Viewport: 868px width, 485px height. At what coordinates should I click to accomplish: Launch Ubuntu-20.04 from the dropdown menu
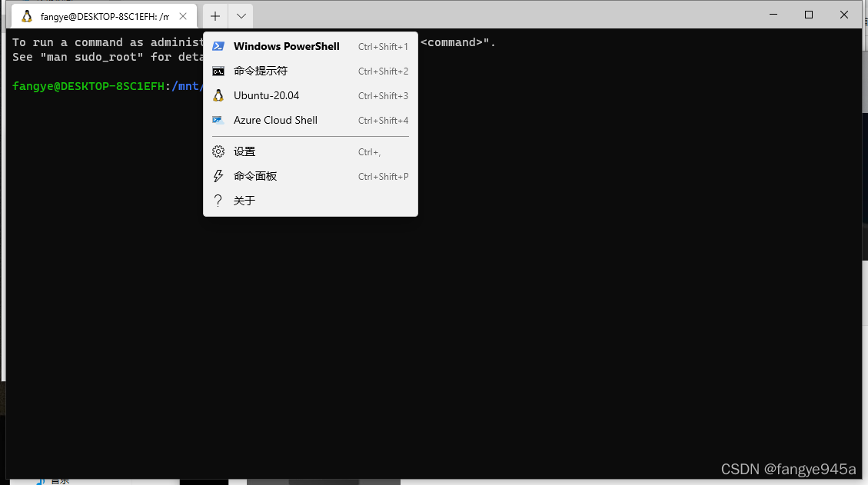[x=311, y=96]
